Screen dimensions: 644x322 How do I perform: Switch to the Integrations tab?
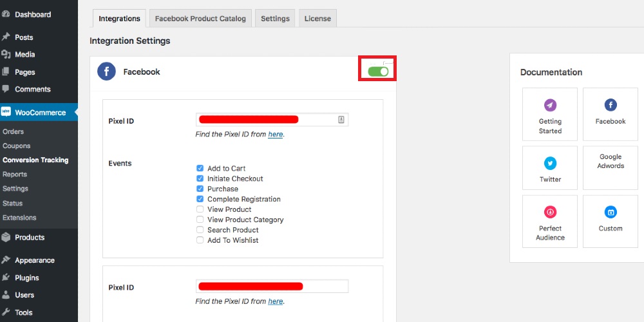pos(119,19)
